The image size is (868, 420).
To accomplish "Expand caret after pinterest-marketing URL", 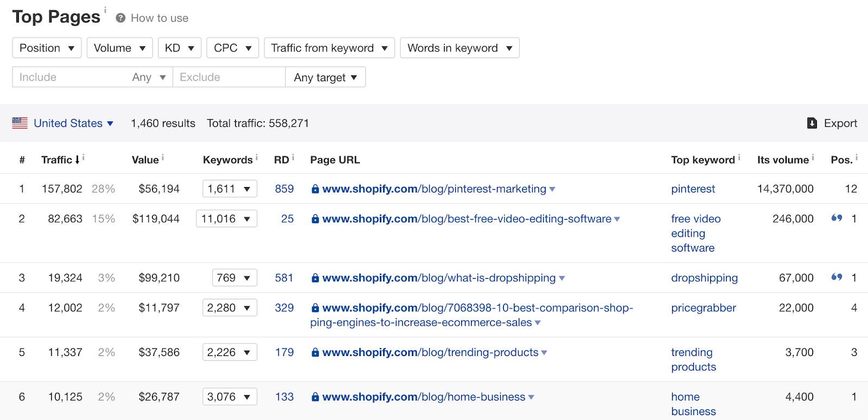I will (x=552, y=190).
